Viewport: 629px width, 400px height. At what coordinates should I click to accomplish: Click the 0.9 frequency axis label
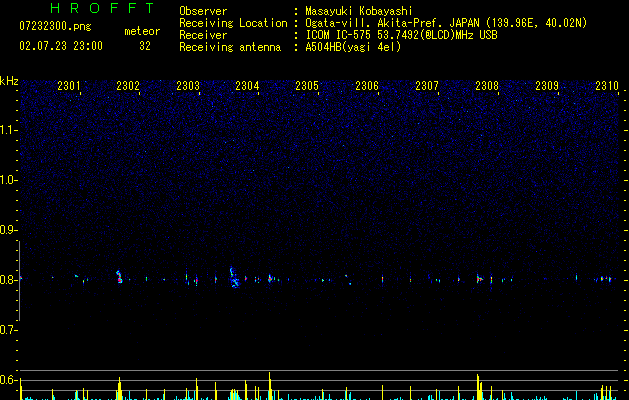[x=8, y=230]
